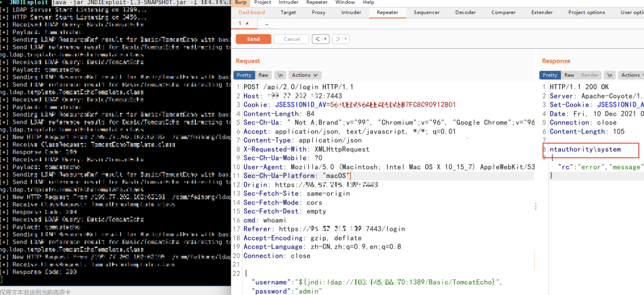This screenshot has height=295, width=644.
Task: Switch to the Sequencer tab
Action: click(427, 12)
